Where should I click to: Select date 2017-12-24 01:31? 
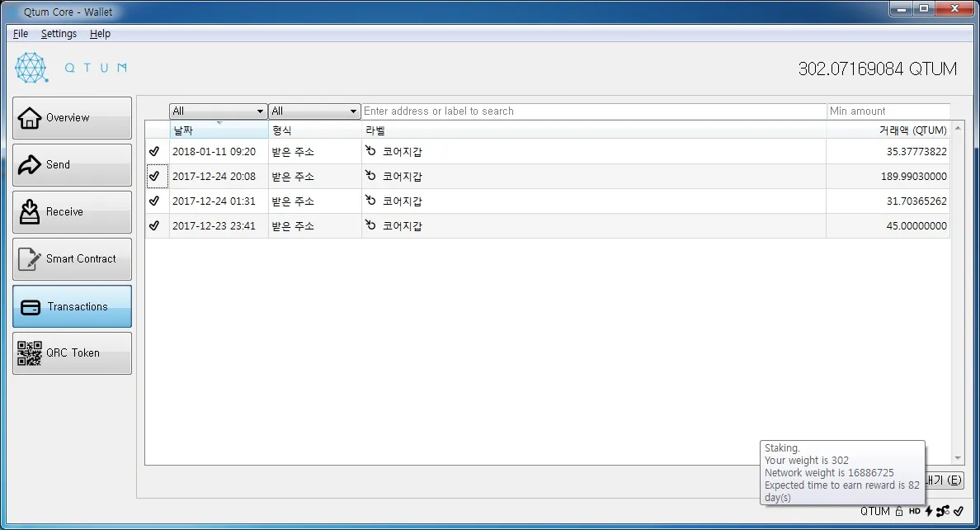coord(214,201)
